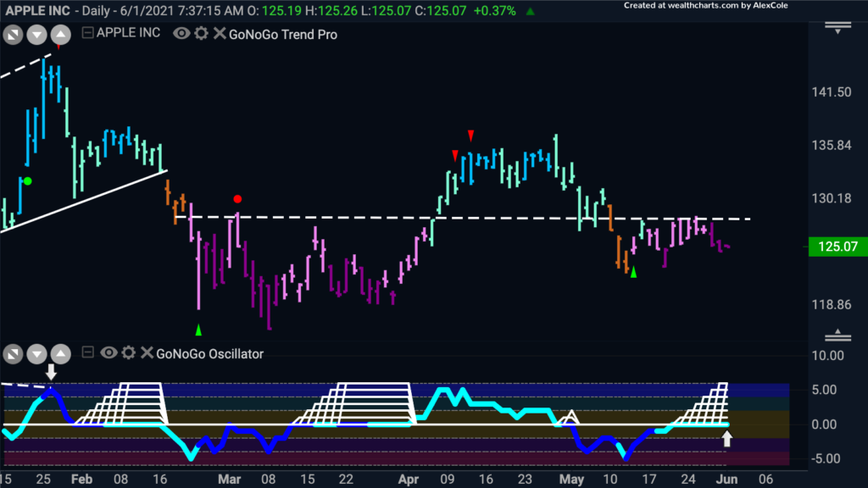Image resolution: width=868 pixels, height=488 pixels.
Task: Remove the GoNoGo Trend Pro indicator
Action: point(220,34)
